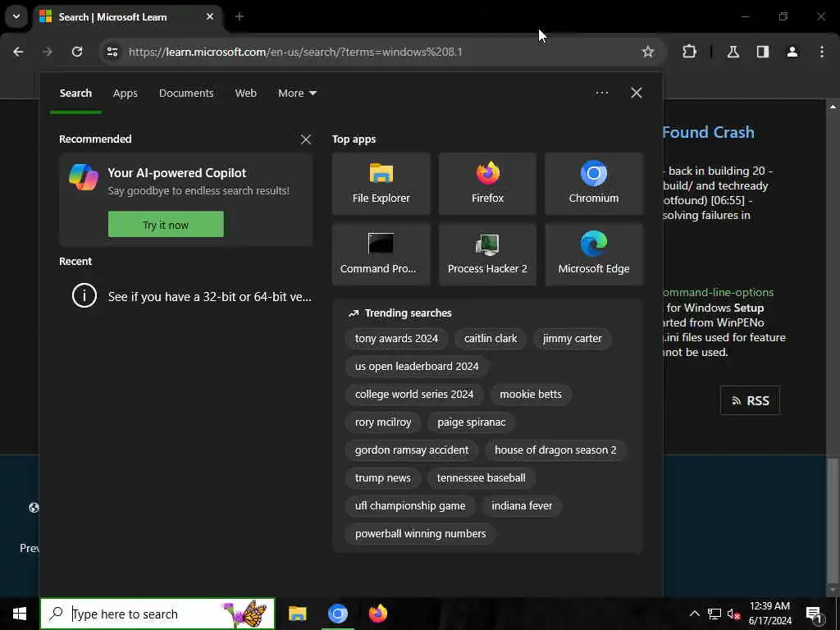Click the browser forward arrow
Viewport: 840px width, 630px height.
click(x=48, y=52)
